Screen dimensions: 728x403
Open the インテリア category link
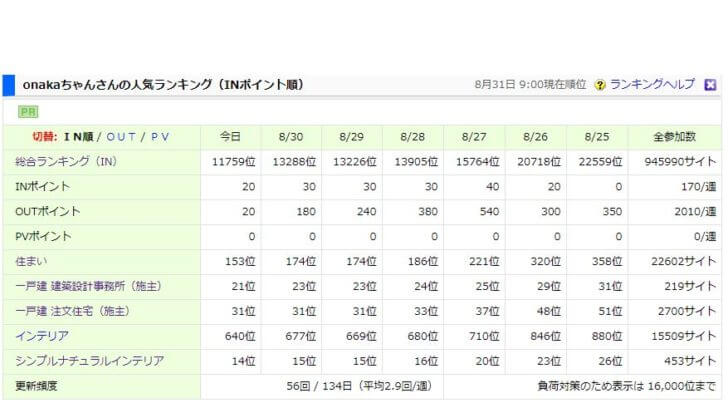[43, 336]
